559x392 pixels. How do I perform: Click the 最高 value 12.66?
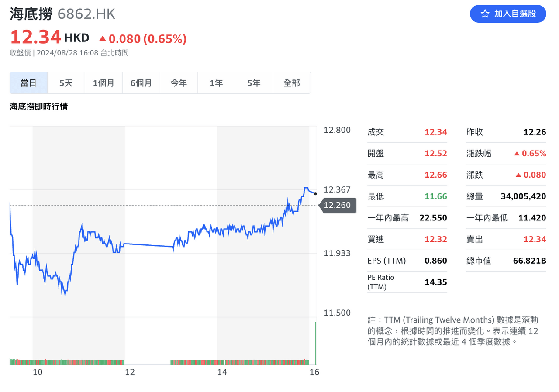[436, 175]
